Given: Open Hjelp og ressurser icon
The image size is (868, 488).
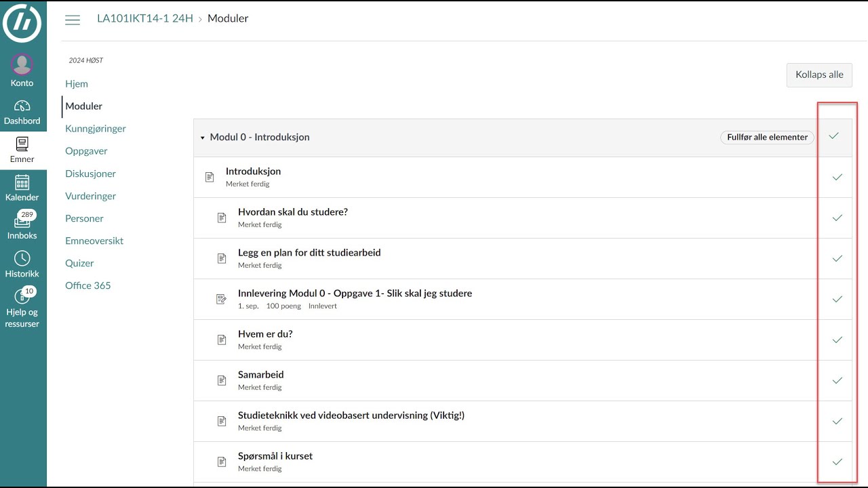Looking at the screenshot, I should tap(22, 297).
